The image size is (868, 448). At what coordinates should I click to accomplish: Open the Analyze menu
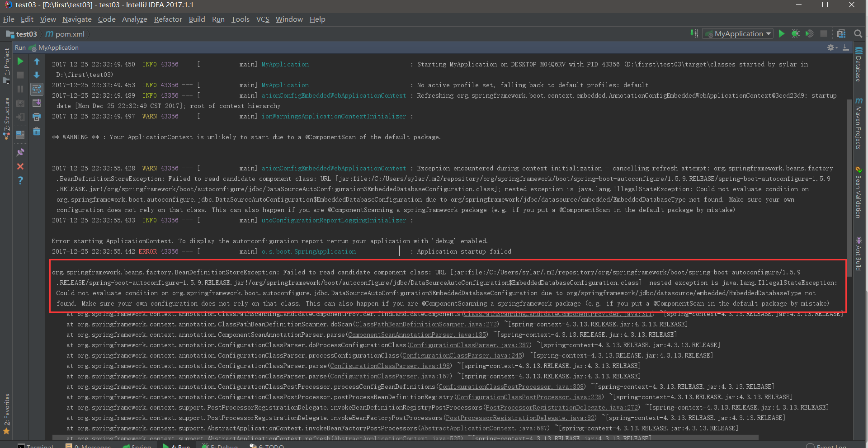[135, 19]
